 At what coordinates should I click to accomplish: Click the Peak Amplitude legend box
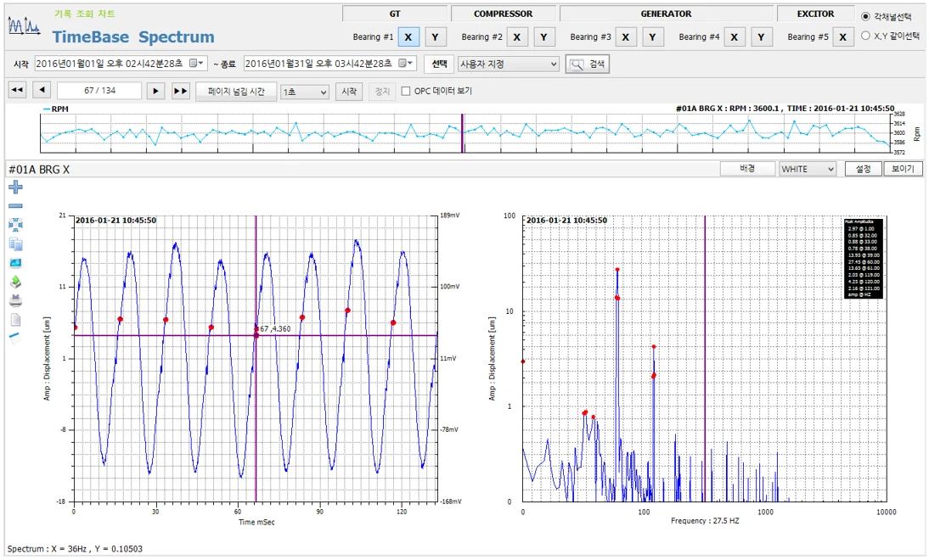tap(864, 258)
